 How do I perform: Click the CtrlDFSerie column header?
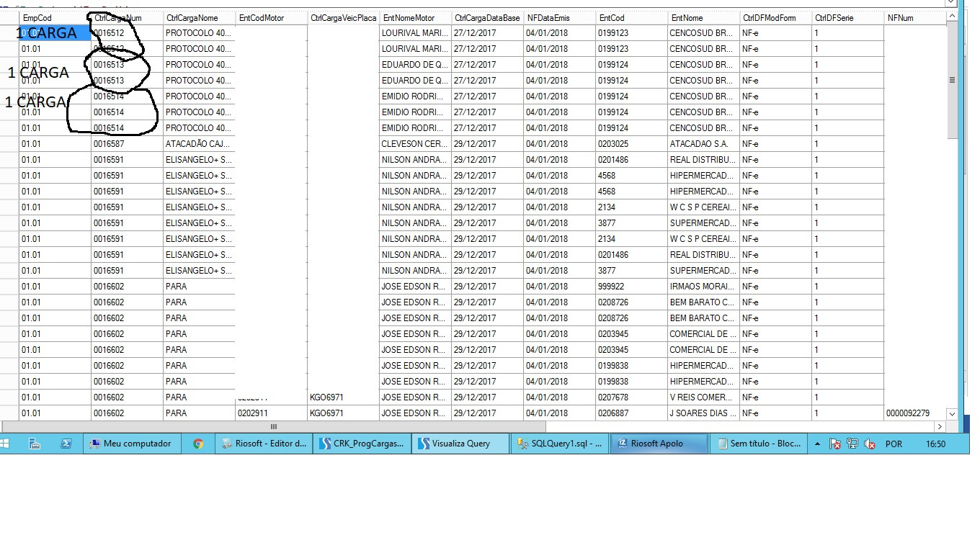[x=847, y=18]
